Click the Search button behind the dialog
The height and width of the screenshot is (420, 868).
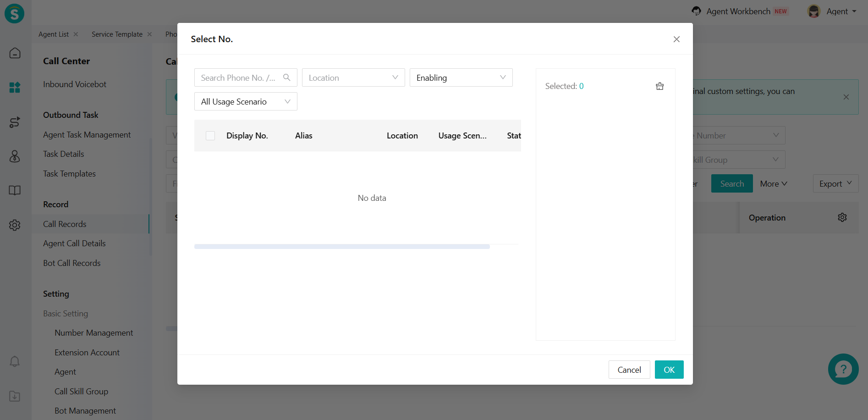pos(732,183)
